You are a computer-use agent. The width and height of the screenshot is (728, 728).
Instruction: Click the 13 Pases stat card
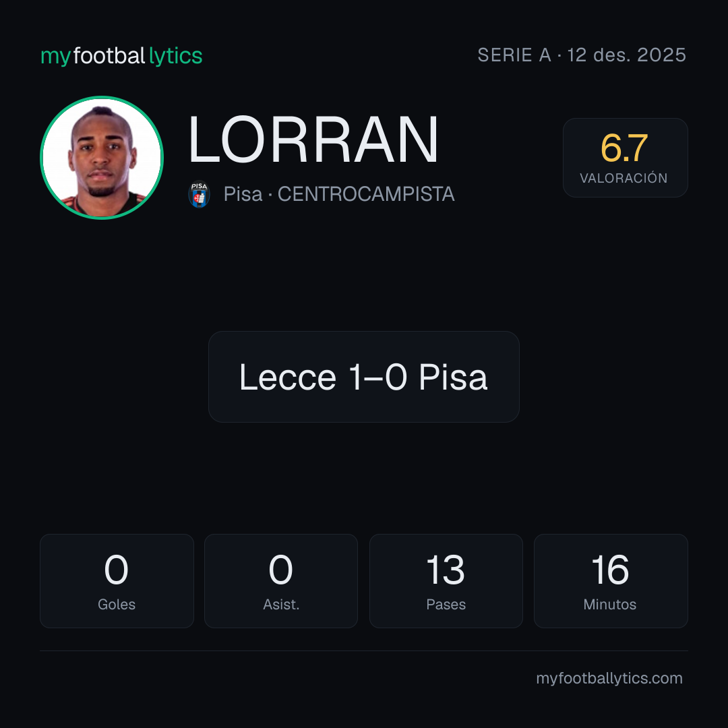[446, 581]
